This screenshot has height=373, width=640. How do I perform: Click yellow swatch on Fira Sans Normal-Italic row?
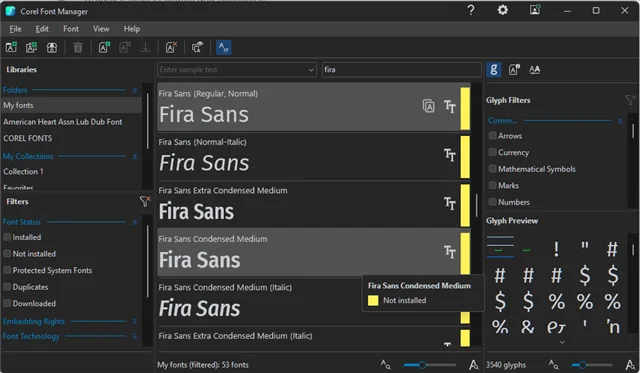click(465, 157)
